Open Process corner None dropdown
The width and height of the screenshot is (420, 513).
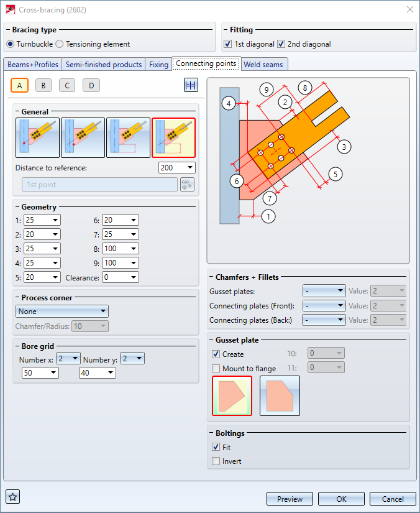point(62,312)
